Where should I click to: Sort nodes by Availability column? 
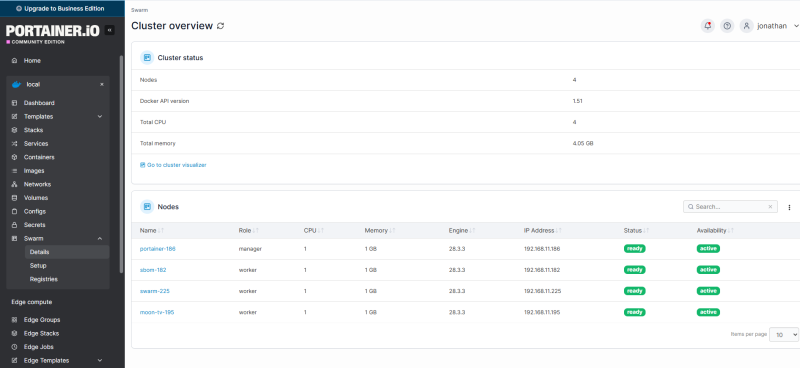[x=715, y=231]
